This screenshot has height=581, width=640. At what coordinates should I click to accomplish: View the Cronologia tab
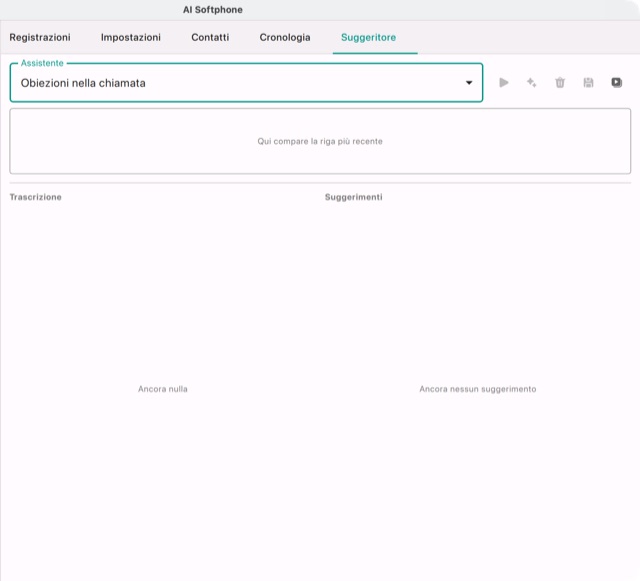tap(285, 38)
